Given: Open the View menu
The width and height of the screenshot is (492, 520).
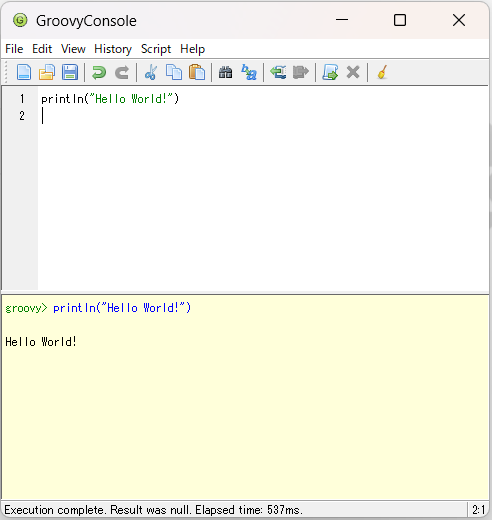Looking at the screenshot, I should coord(73,49).
